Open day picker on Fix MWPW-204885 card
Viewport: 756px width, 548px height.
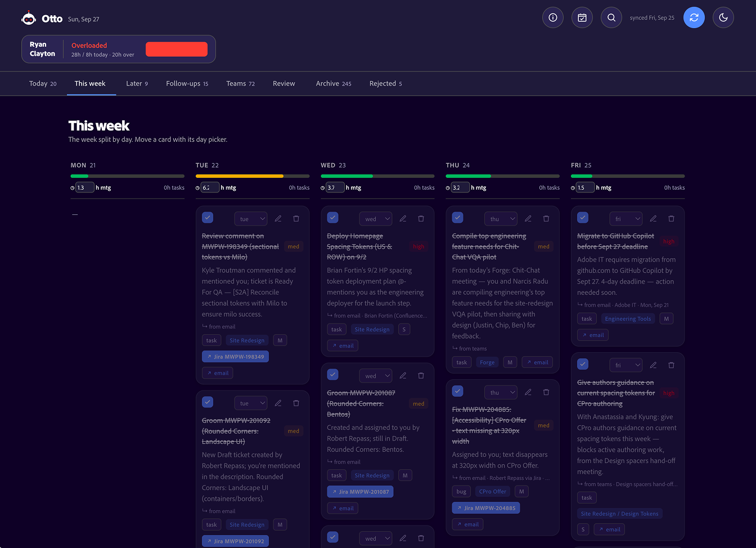501,392
